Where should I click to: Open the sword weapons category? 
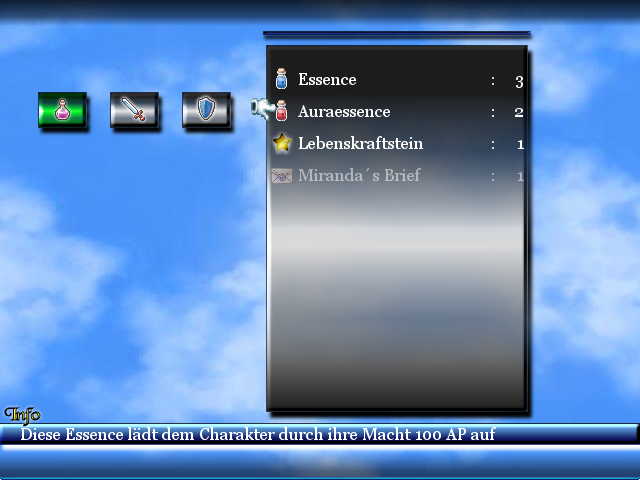click(x=134, y=110)
